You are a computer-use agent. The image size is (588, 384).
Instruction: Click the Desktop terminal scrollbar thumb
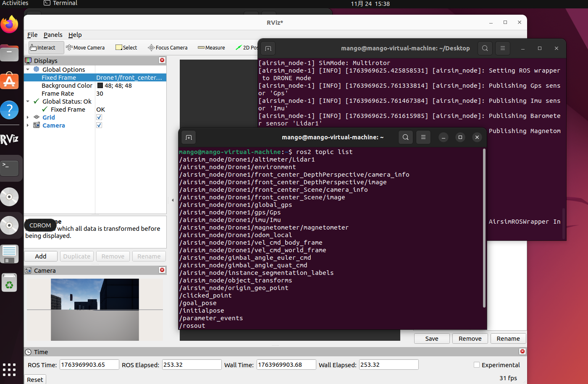(564, 224)
